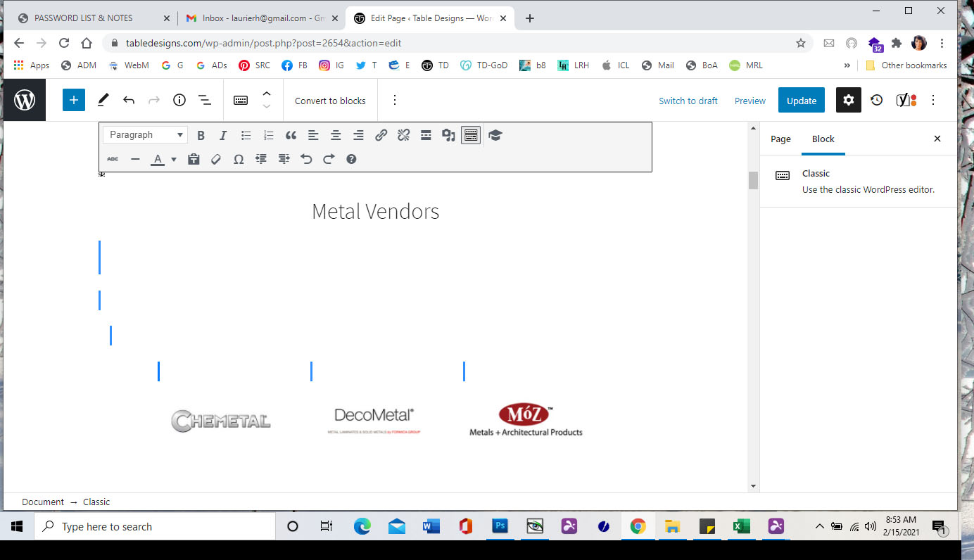Image resolution: width=974 pixels, height=560 pixels.
Task: Insert a horizontal line
Action: click(x=135, y=159)
